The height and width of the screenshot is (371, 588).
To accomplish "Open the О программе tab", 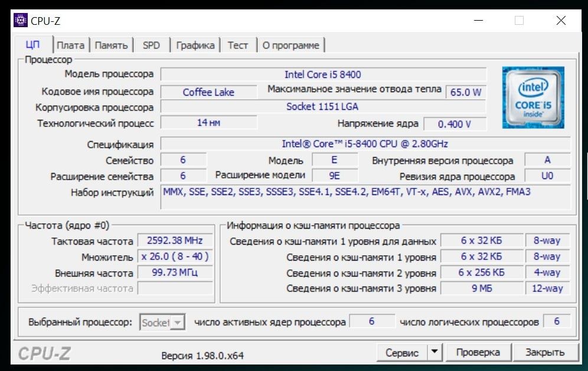I will (291, 45).
